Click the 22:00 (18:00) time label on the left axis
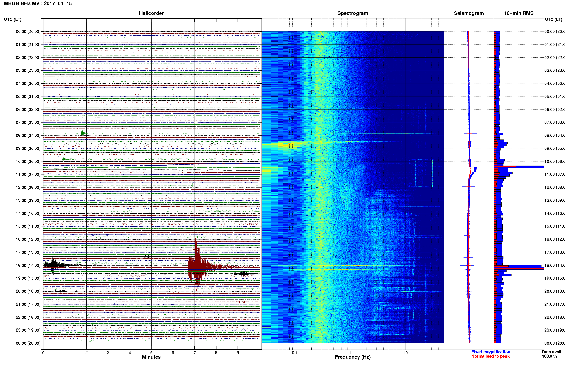 (x=28, y=317)
